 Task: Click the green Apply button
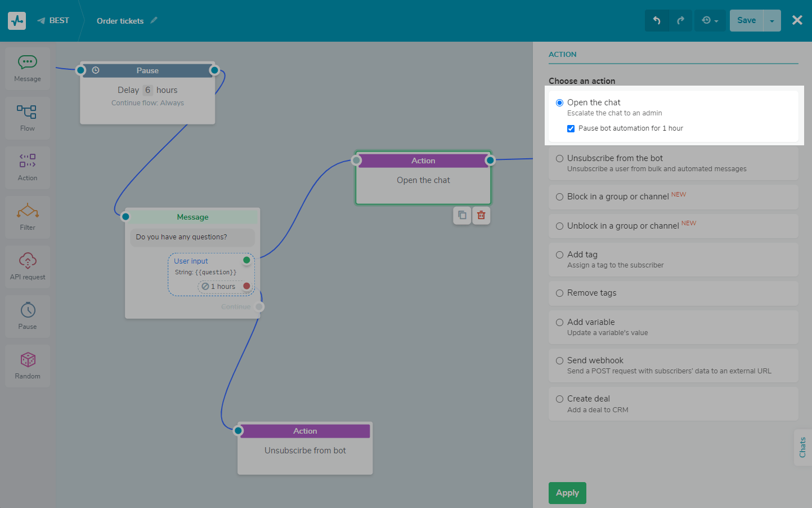pos(567,493)
